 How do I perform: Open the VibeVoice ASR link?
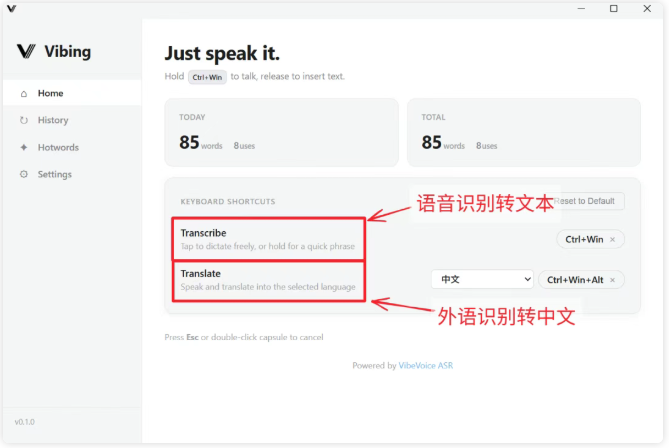426,365
